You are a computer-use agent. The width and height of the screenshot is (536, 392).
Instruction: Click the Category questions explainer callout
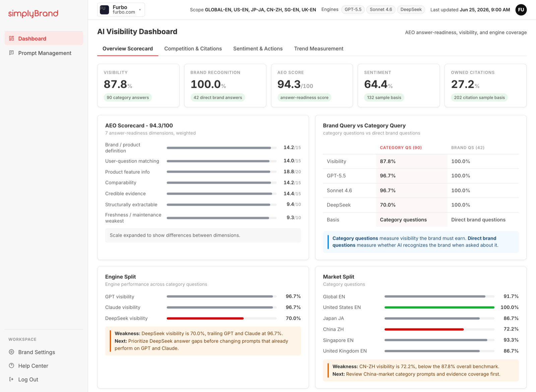tap(421, 242)
